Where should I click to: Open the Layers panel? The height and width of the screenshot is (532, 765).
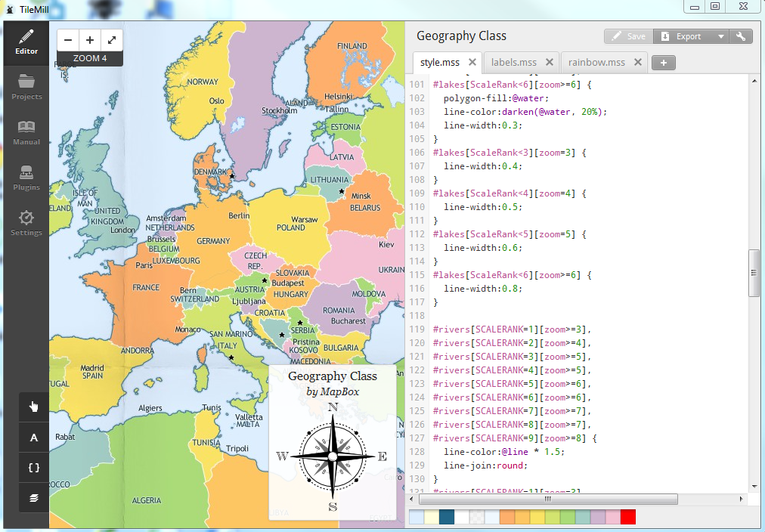[x=33, y=498]
